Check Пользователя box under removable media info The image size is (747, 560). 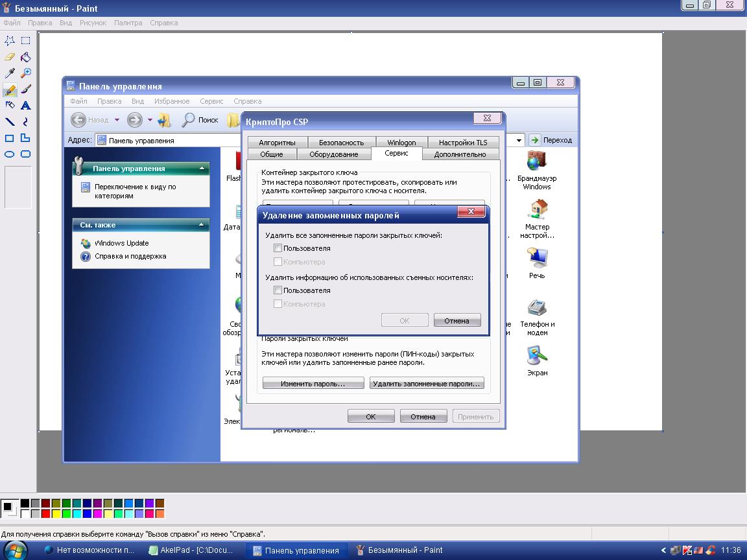278,290
